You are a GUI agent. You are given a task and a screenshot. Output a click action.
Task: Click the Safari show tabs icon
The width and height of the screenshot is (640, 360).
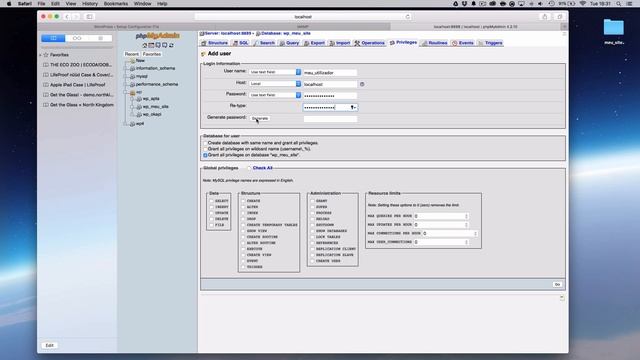point(560,17)
